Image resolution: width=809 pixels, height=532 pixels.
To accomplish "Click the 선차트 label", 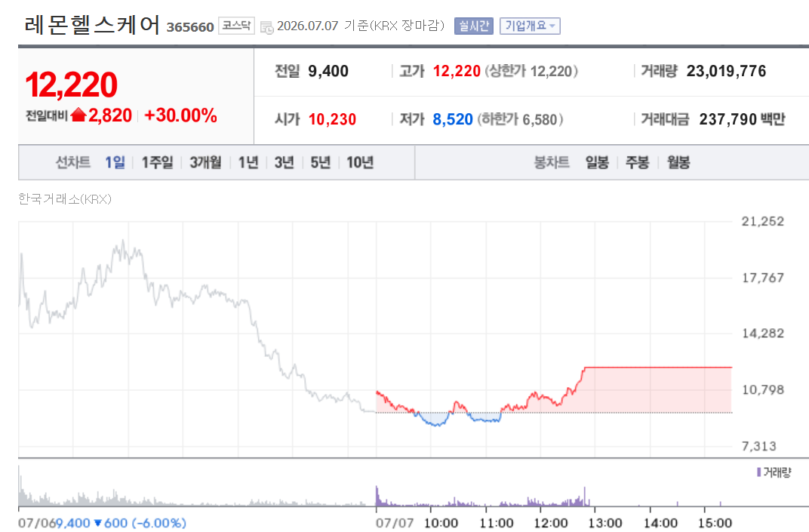I will coord(72,162).
